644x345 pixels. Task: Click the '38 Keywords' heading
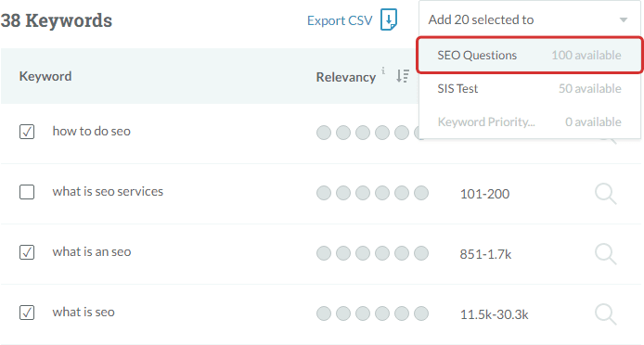coord(57,20)
